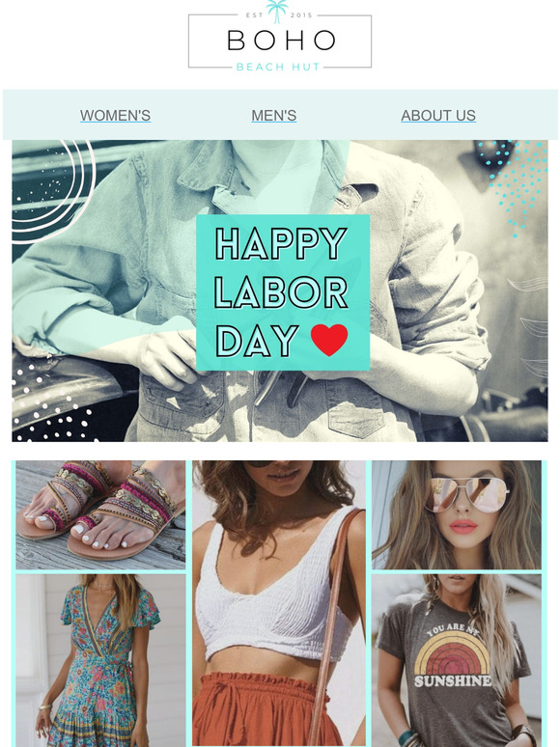Viewport: 560px width, 747px height.
Task: Open the floral wrap dress image
Action: pyautogui.click(x=100, y=660)
